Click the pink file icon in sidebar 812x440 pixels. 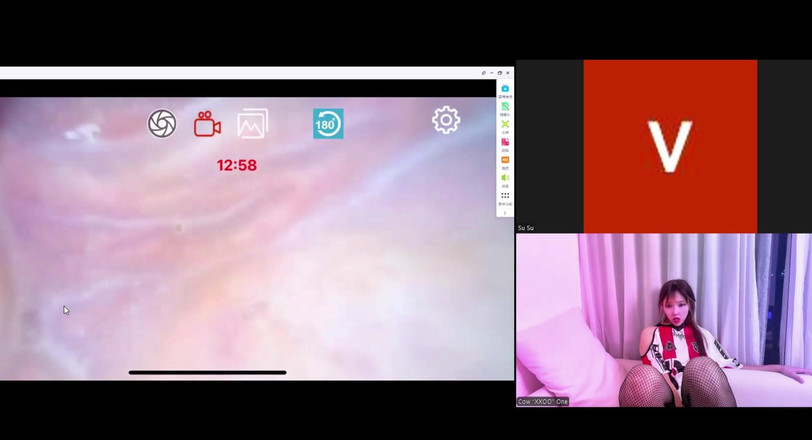(505, 142)
